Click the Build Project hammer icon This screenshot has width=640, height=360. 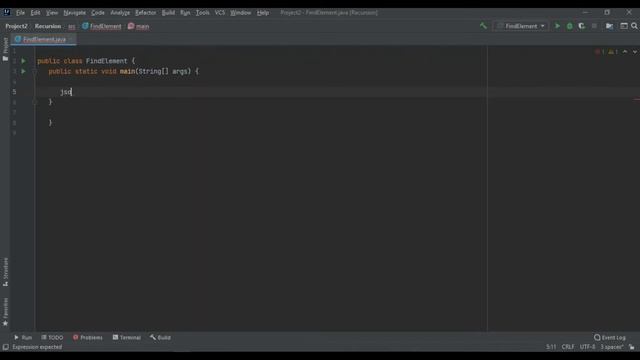(483, 26)
